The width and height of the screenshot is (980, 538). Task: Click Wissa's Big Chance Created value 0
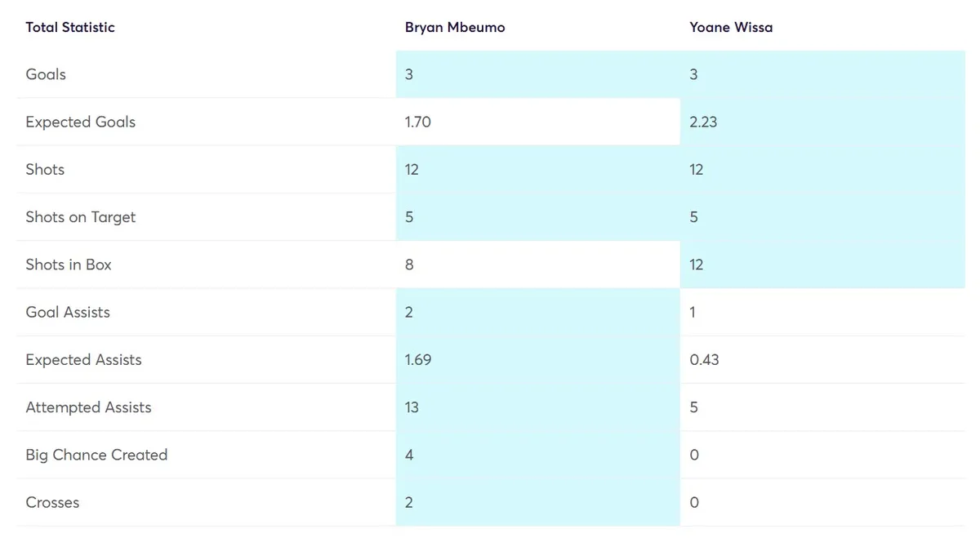[x=694, y=455]
